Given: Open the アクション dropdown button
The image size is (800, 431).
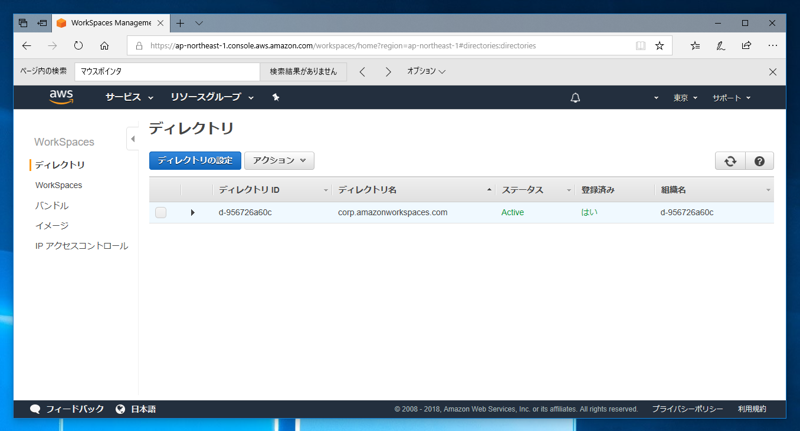Looking at the screenshot, I should point(279,160).
